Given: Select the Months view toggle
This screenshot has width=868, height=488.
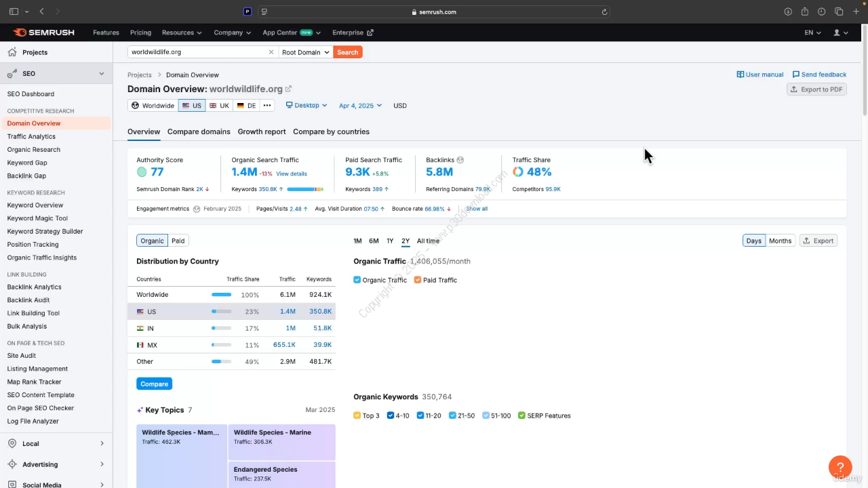Looking at the screenshot, I should click(x=780, y=241).
